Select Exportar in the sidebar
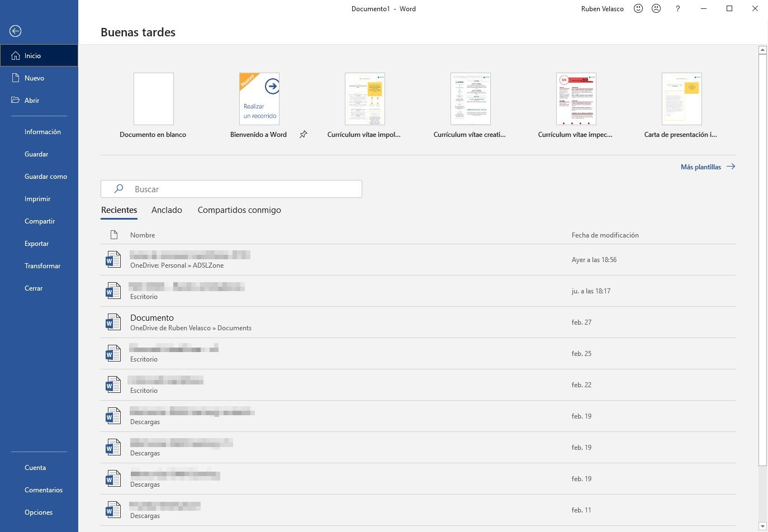768x532 pixels. pos(37,244)
